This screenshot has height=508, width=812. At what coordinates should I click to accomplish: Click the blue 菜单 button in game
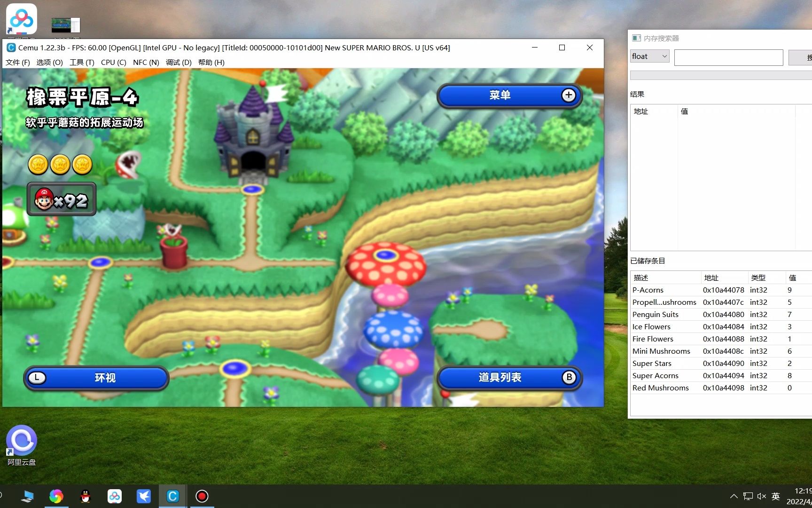pyautogui.click(x=509, y=95)
